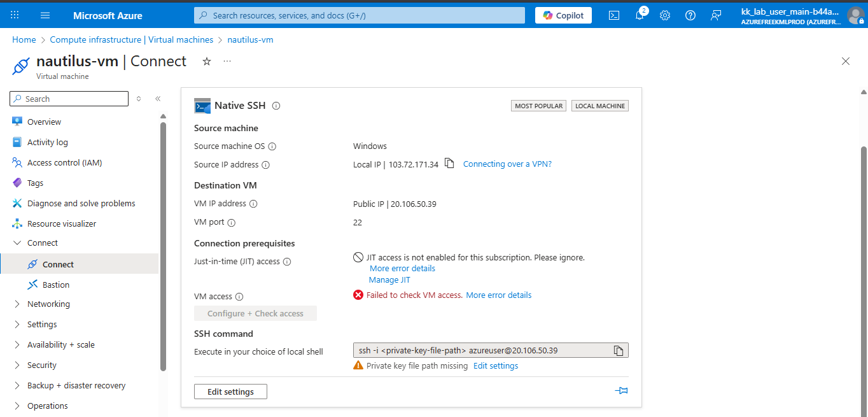Open the notifications bell

[640, 15]
